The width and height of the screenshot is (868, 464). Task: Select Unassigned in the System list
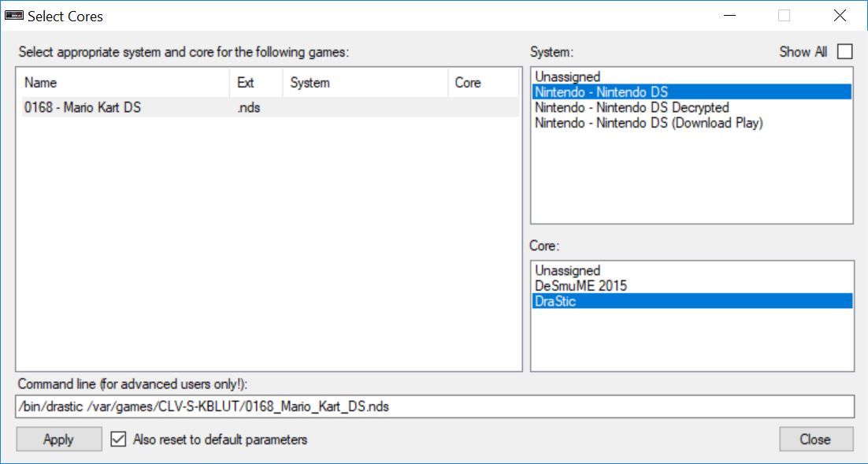point(692,76)
